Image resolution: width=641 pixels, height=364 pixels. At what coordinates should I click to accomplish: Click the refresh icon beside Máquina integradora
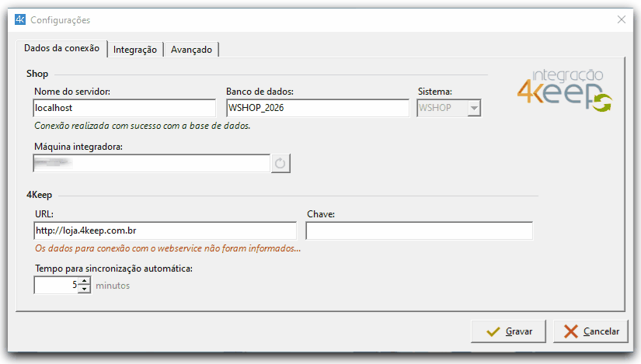(280, 163)
